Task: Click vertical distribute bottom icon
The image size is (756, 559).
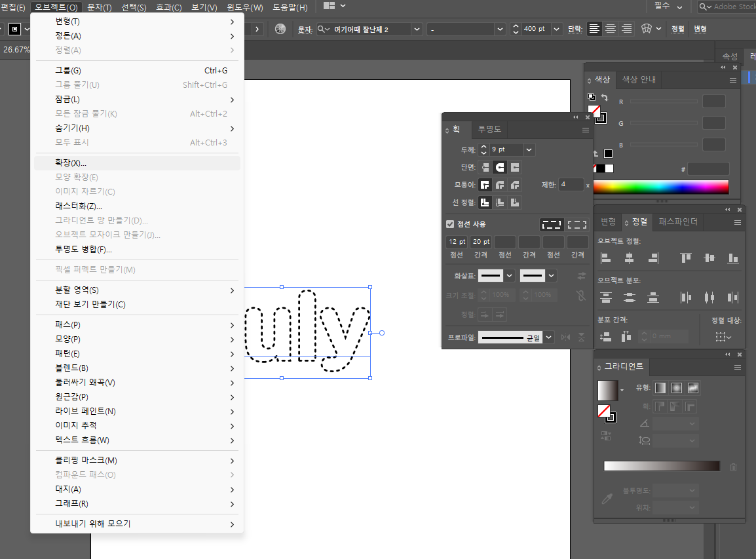Action: click(653, 298)
